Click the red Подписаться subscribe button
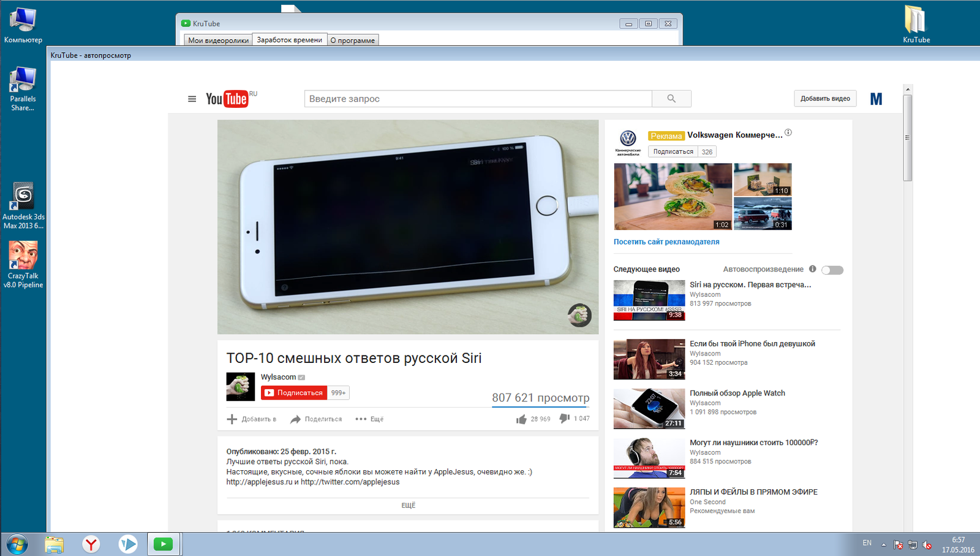Image resolution: width=980 pixels, height=556 pixels. coord(293,393)
